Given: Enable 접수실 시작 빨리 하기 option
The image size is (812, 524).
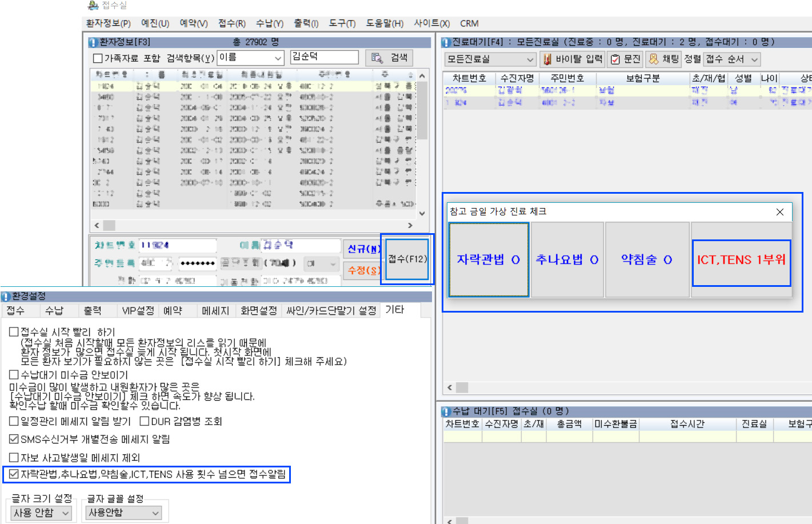Looking at the screenshot, I should click(14, 332).
